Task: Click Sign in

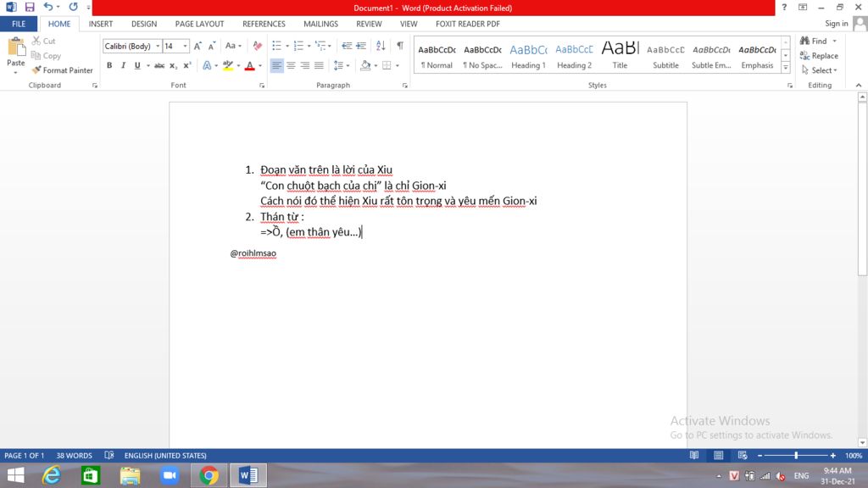Action: coord(836,23)
